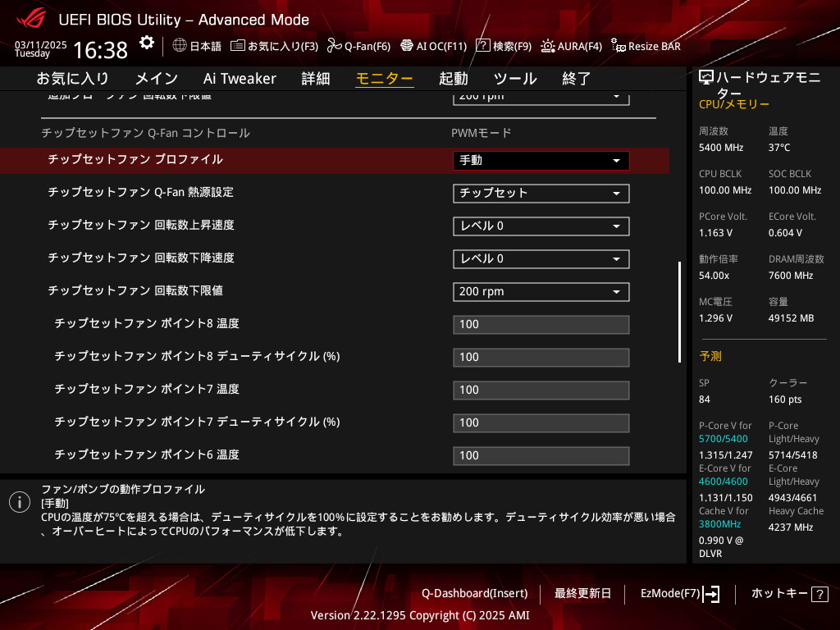Open the チップセットファン プロファイル dropdown set to 手動
The image size is (840, 630).
(x=541, y=161)
